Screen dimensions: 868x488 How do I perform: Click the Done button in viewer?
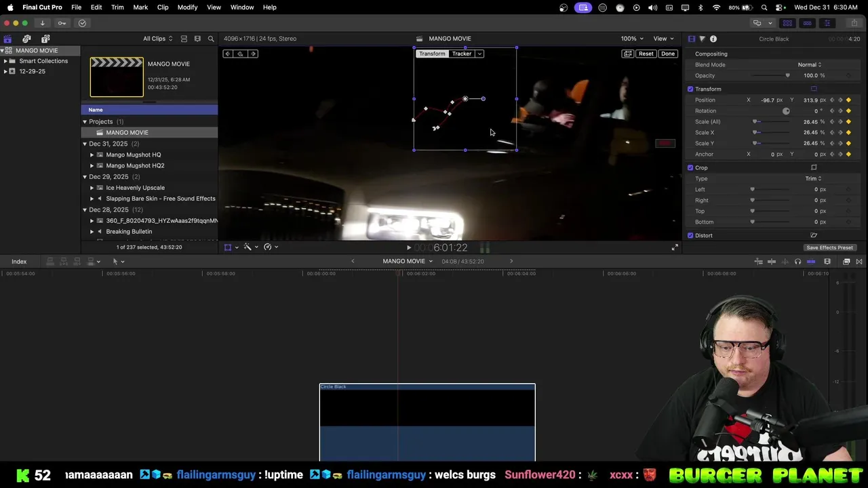tap(668, 54)
